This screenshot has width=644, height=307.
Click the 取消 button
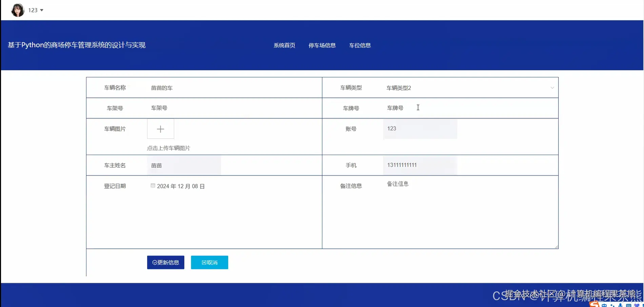(209, 262)
